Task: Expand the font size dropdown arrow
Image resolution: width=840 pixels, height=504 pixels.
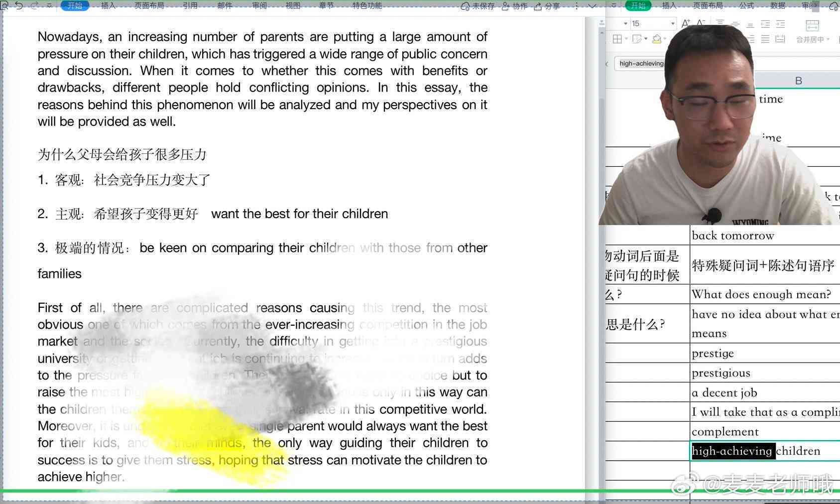Action: click(x=673, y=23)
